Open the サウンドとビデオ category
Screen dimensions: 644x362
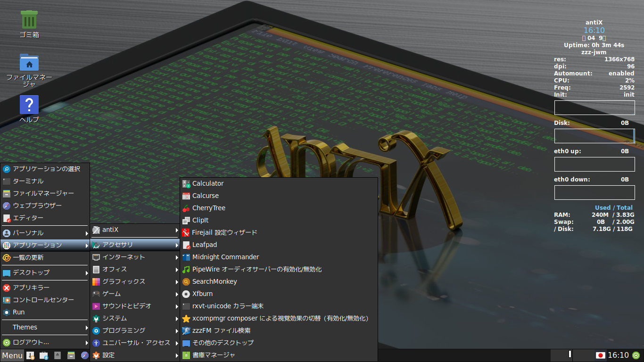pos(135,306)
